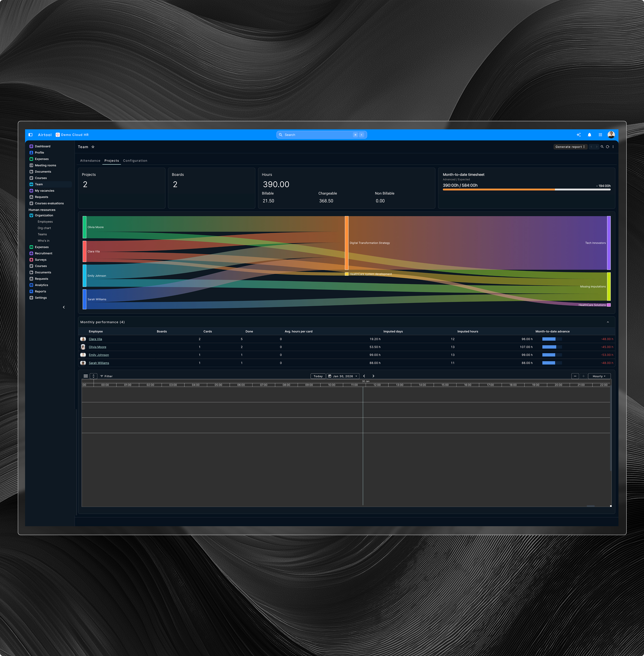Star the Team page as favorite
Image resolution: width=644 pixels, height=656 pixels.
pyautogui.click(x=93, y=147)
